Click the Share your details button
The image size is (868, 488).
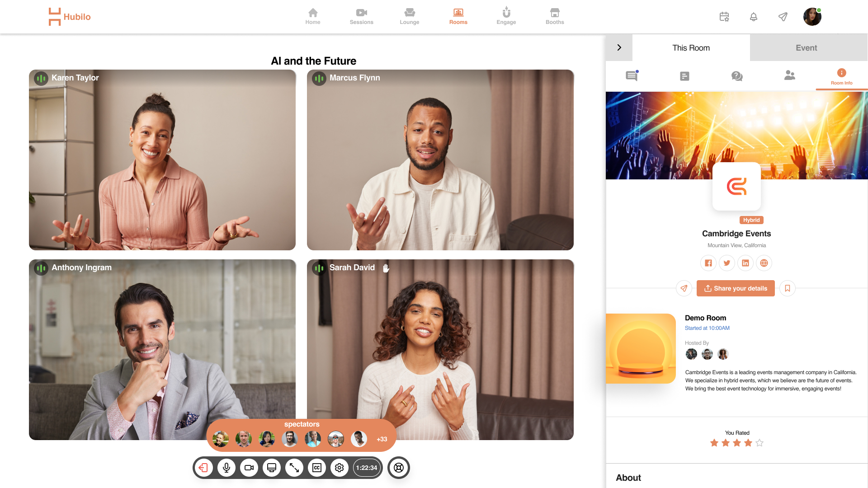point(736,288)
